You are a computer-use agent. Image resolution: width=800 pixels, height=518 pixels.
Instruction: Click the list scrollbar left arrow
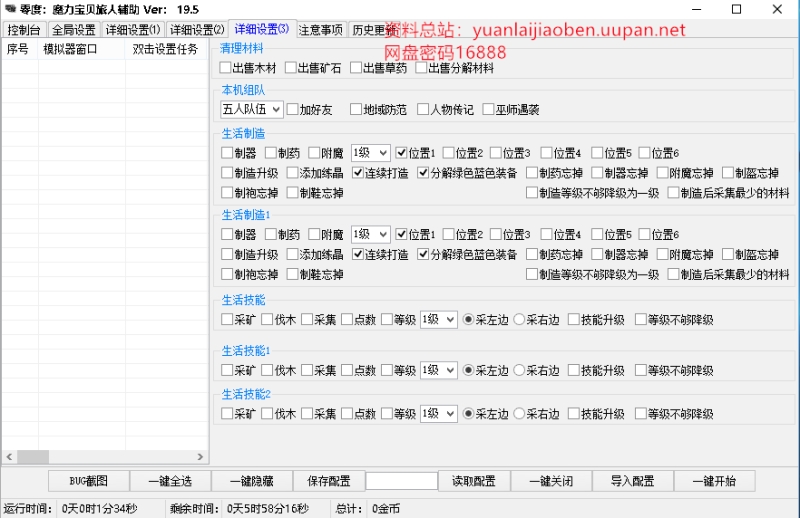pos(9,456)
